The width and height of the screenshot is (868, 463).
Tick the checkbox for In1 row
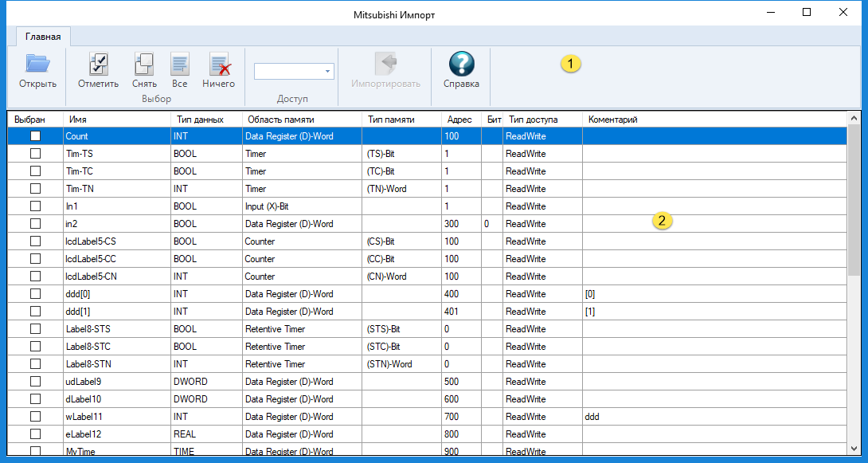tap(35, 206)
